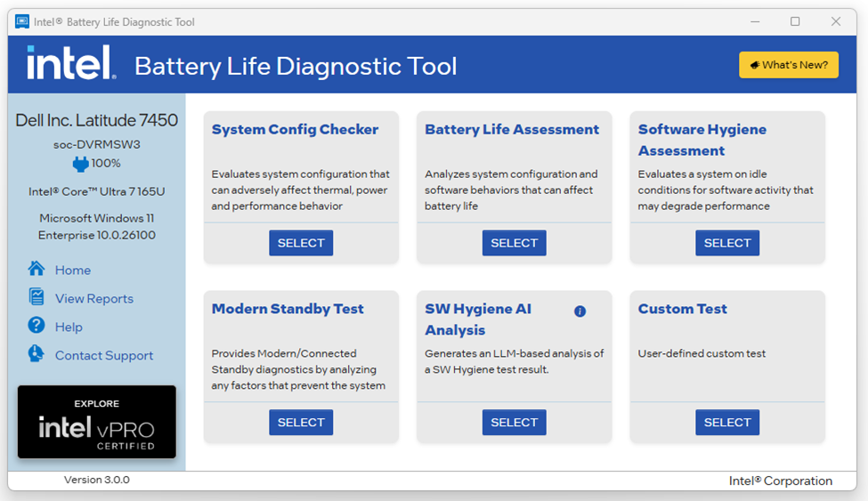868x501 pixels.
Task: Click the Explore Intel vPRO Certified banner
Action: 97,422
